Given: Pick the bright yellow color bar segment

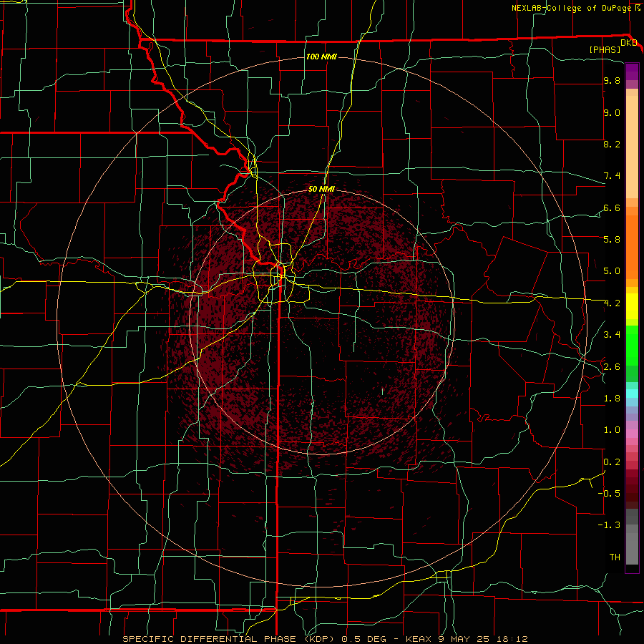Looking at the screenshot, I should coord(632,306).
